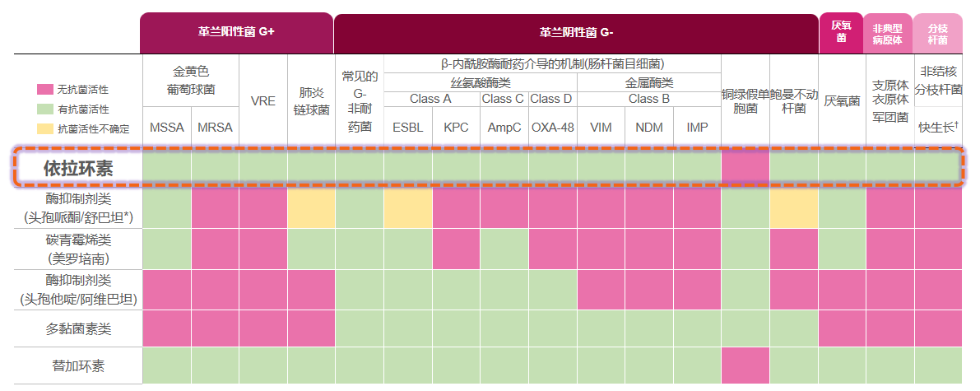
Task: Click the 替加环素 row label
Action: [78, 365]
